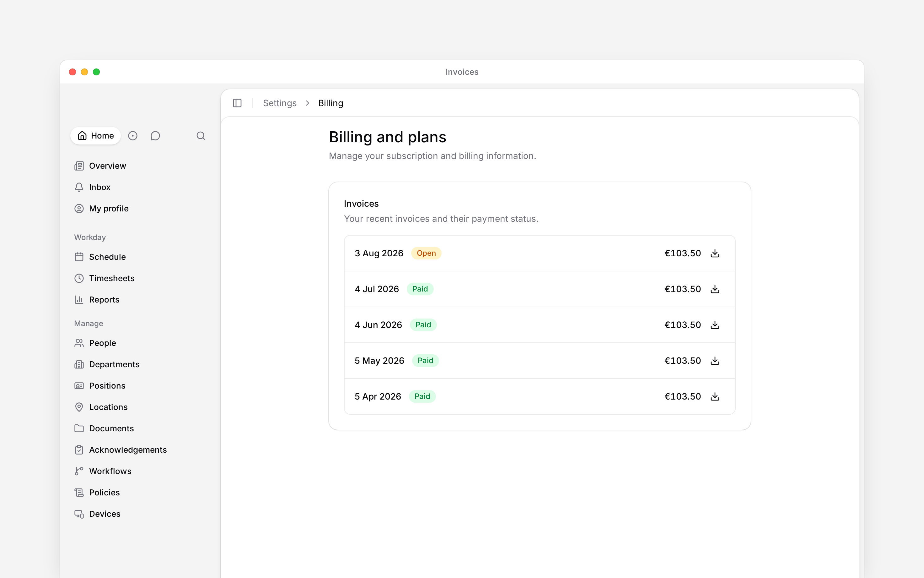Viewport: 924px width, 578px height.
Task: Click the Paid badge for 4 Jun 2026
Action: point(423,325)
